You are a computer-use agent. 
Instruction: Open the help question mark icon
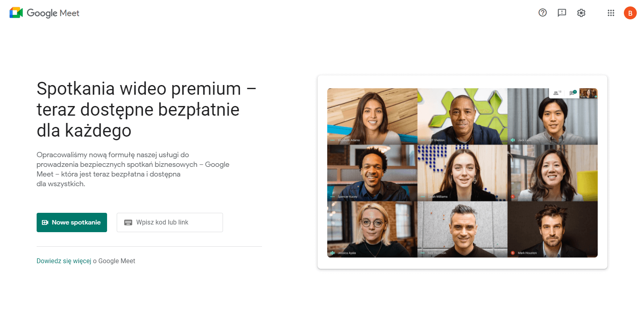543,13
